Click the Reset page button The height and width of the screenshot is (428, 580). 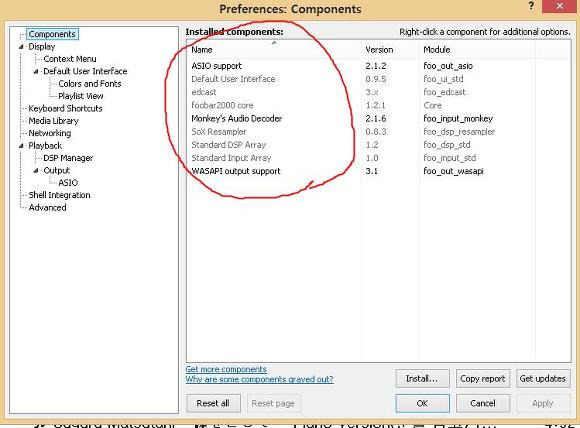273,403
